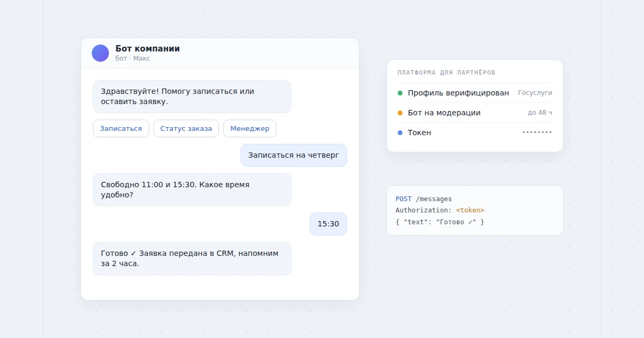Click the blue dot beside «Токен»
Screen dimensions: 644x338
tap(400, 133)
